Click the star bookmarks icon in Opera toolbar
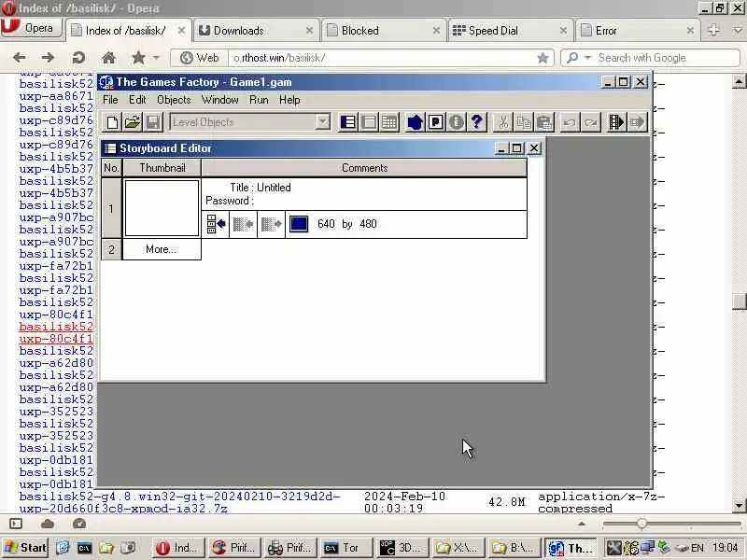Viewport: 747px width, 560px height. pos(138,58)
